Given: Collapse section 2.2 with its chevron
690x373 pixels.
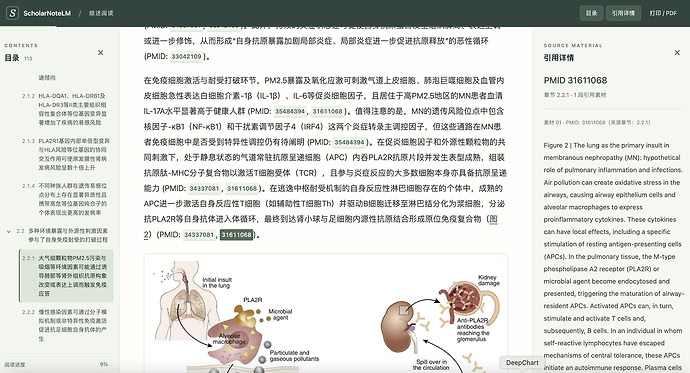Looking at the screenshot, I should click(x=9, y=231).
